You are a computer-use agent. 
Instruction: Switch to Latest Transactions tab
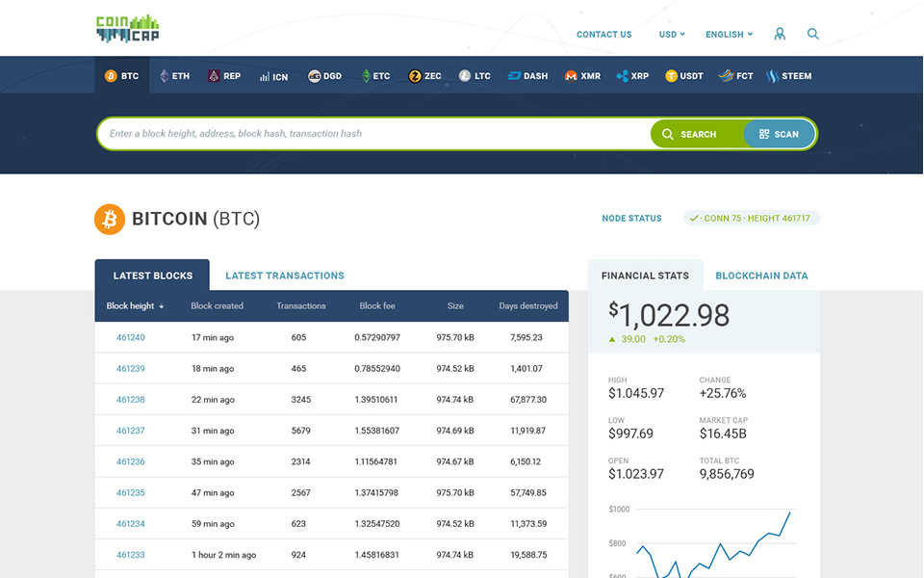(285, 276)
